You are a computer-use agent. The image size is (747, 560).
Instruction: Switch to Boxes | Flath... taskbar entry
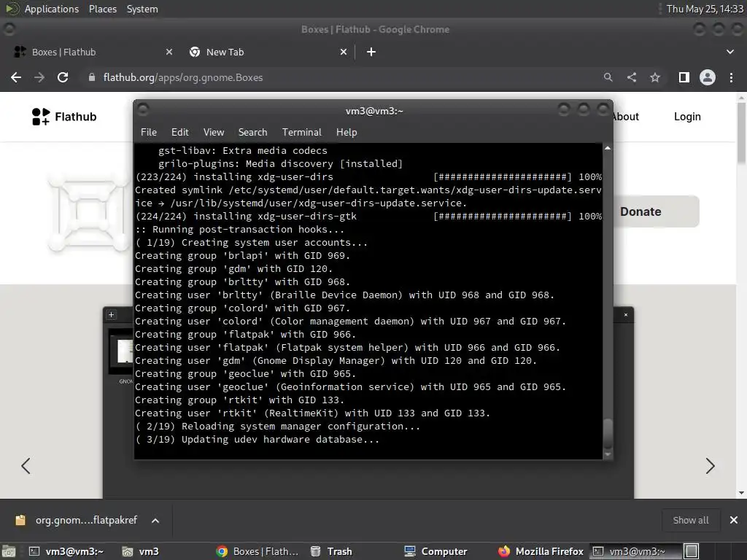tap(258, 551)
